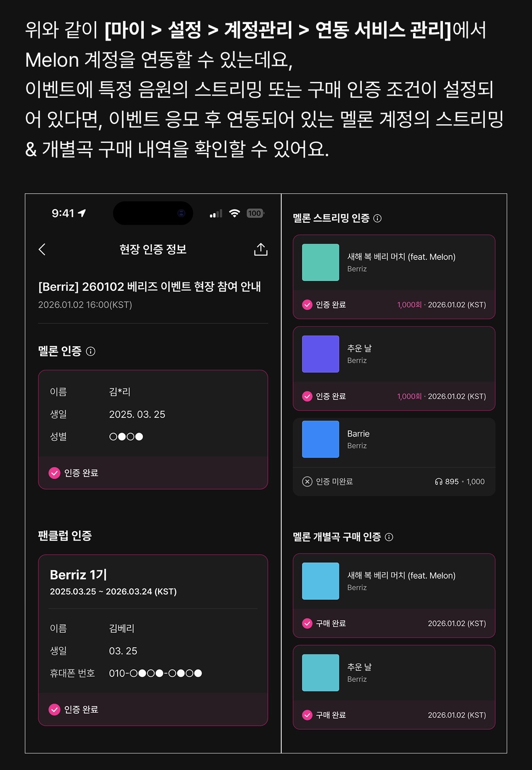532x770 pixels.
Task: Select the blue Barrie album cover
Action: tap(320, 439)
